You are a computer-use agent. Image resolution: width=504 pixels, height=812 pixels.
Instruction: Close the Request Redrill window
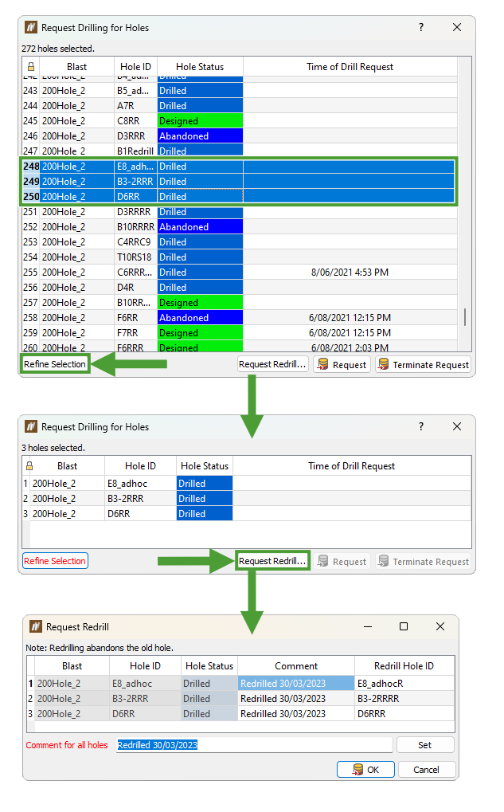point(440,626)
